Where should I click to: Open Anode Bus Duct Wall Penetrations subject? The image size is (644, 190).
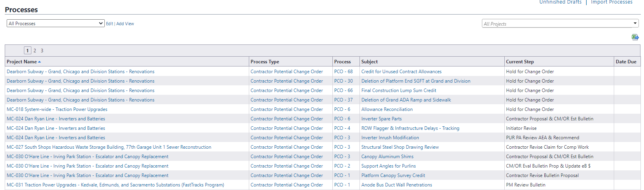(x=397, y=185)
